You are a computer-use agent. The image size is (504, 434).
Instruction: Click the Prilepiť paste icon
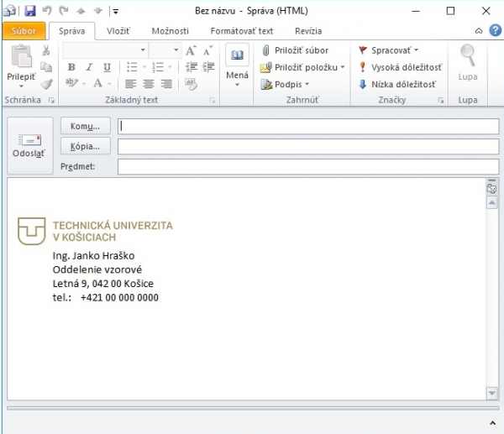[x=21, y=56]
